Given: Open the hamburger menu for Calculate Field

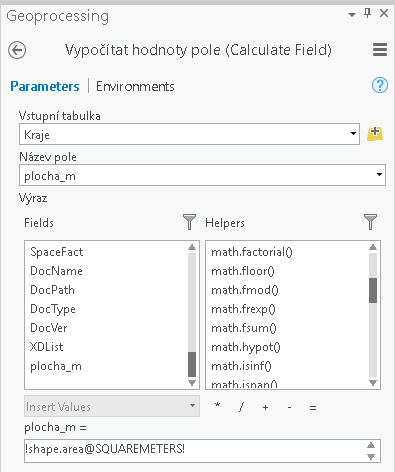Looking at the screenshot, I should (380, 50).
